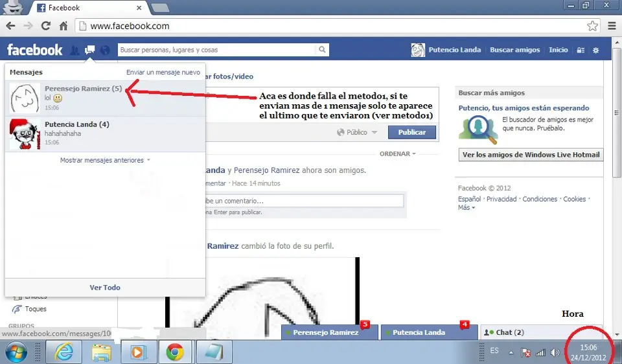Open the account settings gear icon
The image size is (622, 364).
pyautogui.click(x=596, y=51)
